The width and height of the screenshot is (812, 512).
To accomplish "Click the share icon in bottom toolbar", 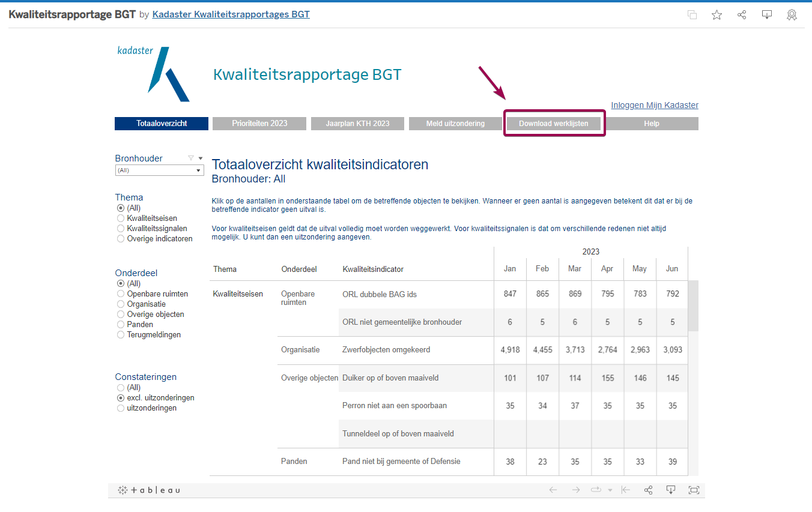I will [x=648, y=490].
